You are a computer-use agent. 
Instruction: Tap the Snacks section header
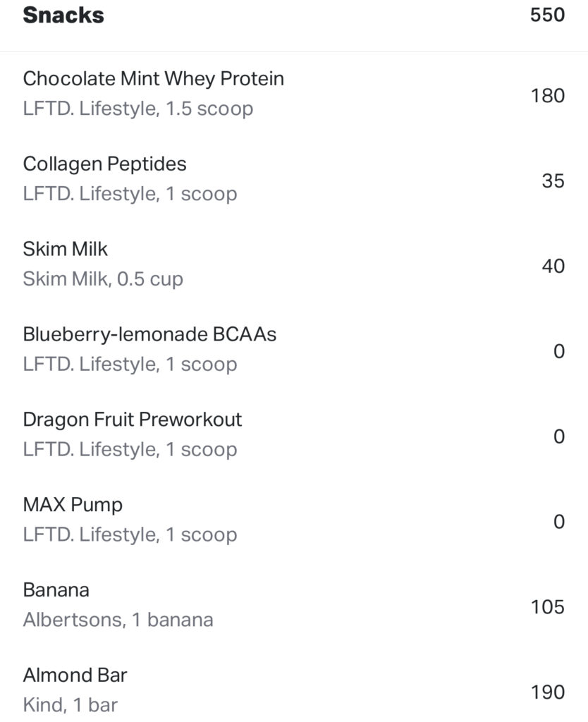pos(63,16)
